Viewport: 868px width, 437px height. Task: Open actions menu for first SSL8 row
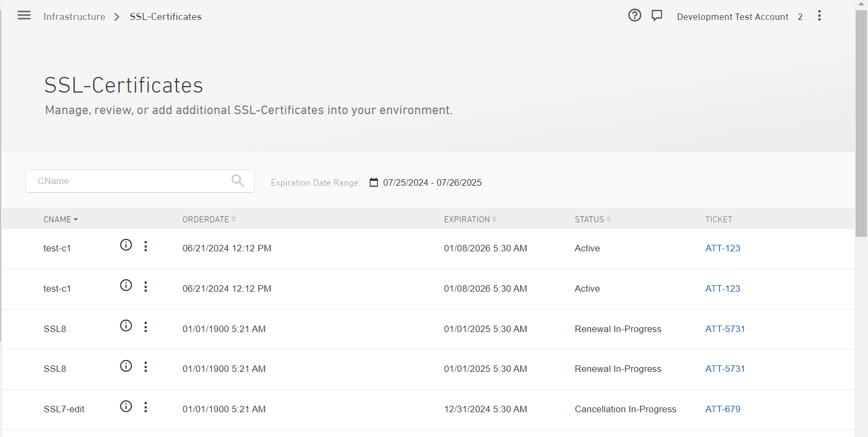pyautogui.click(x=145, y=327)
